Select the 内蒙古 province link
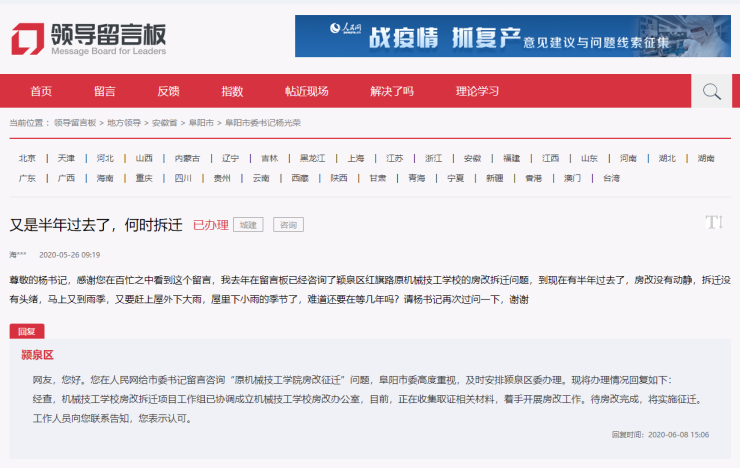This screenshot has height=468, width=740. coord(187,158)
